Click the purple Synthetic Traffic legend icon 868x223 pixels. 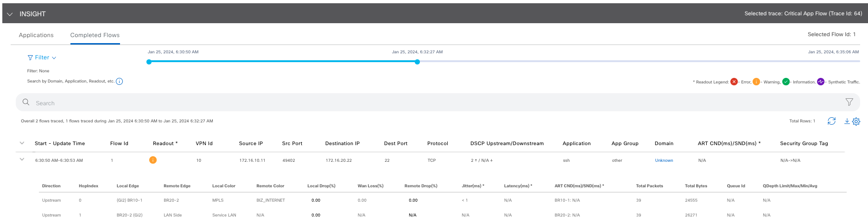point(821,82)
